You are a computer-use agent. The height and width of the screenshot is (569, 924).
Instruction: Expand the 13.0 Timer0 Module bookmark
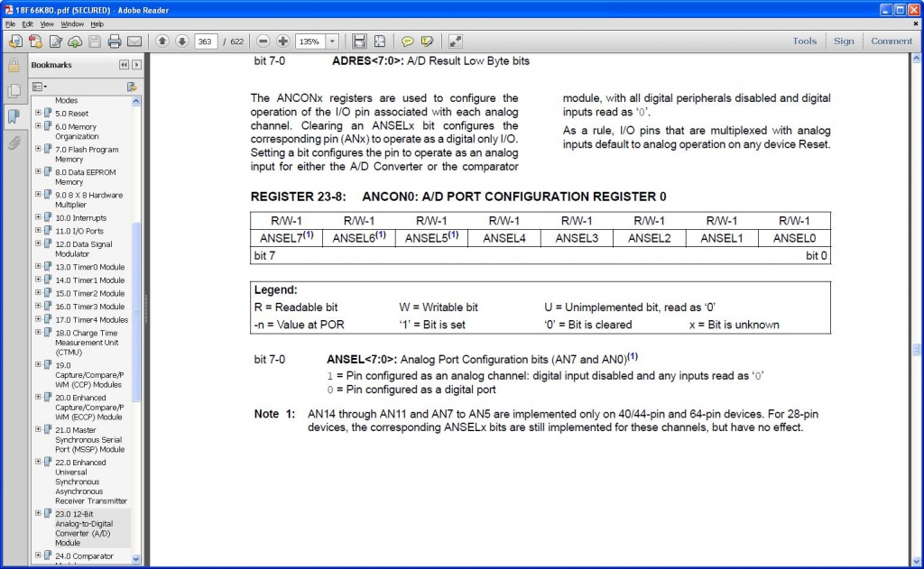coord(38,266)
